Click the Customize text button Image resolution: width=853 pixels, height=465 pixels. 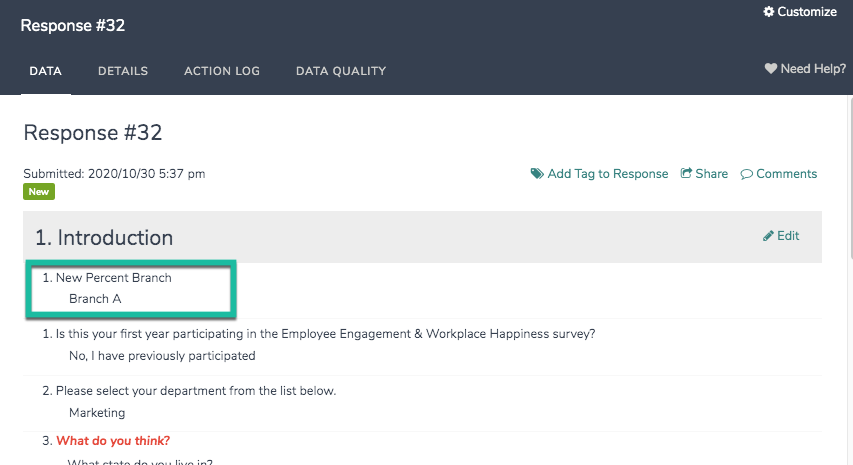(x=807, y=12)
